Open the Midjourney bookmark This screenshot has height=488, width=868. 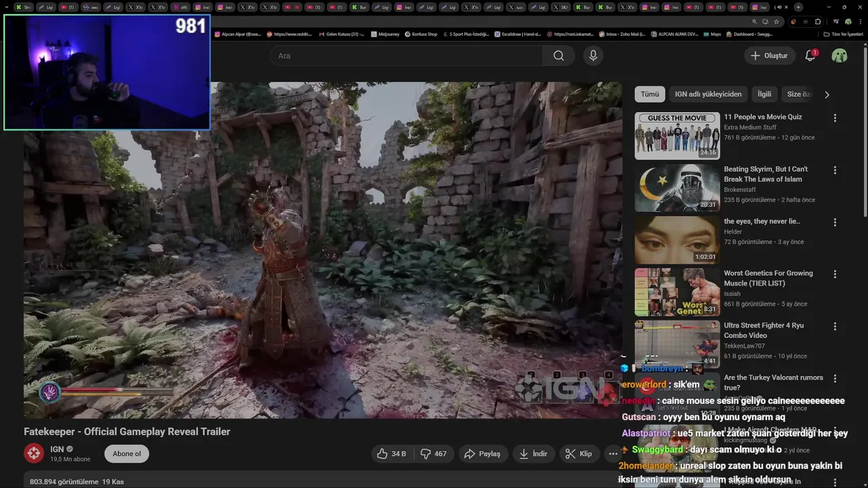(x=384, y=34)
